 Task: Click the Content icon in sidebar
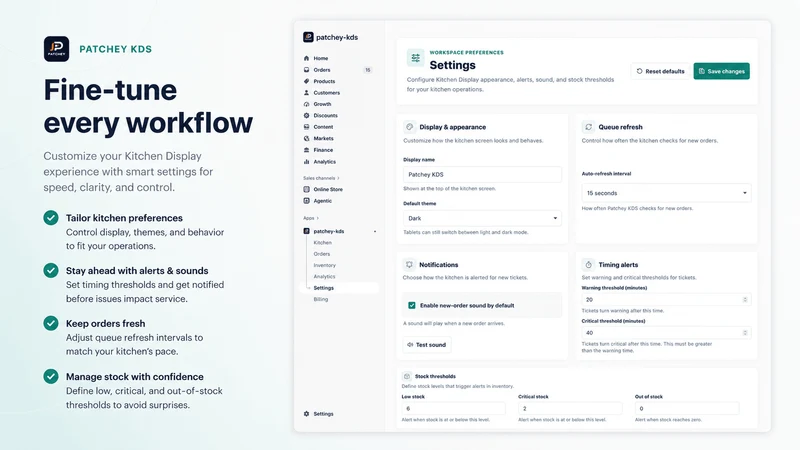pos(307,127)
